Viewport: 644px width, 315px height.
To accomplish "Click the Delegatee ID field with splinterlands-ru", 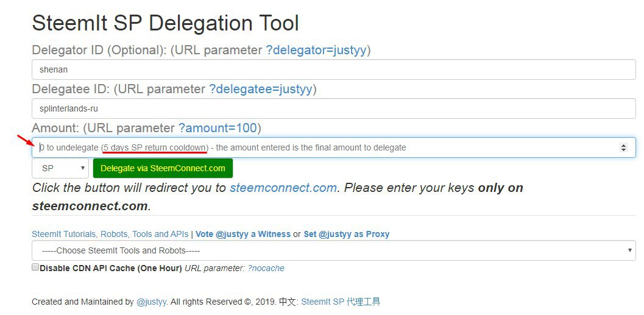I will pos(333,108).
